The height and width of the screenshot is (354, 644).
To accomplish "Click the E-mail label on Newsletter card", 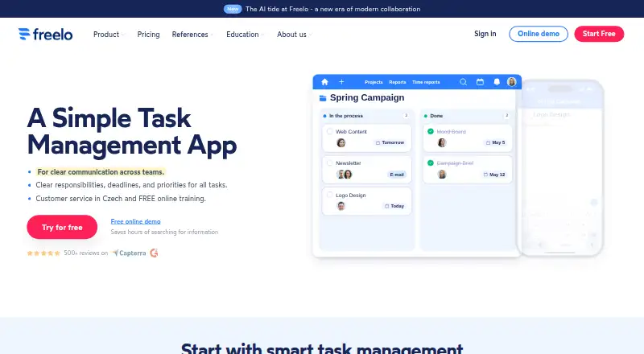I will [x=397, y=175].
